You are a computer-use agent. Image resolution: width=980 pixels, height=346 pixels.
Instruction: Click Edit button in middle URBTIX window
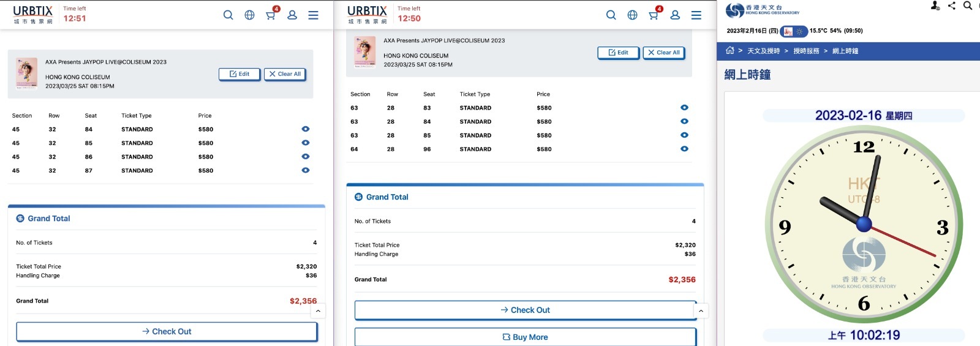(619, 53)
